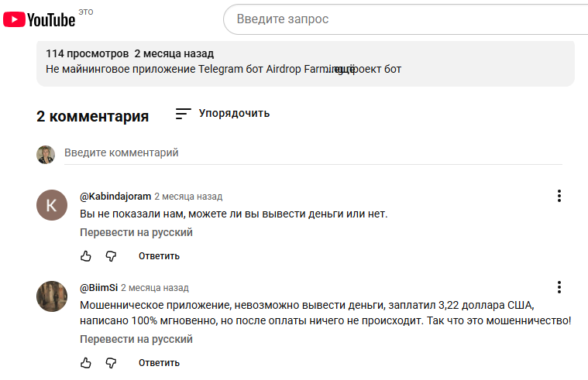Like the comment by @Kabindajoram
The height and width of the screenshot is (380, 588).
coord(86,256)
